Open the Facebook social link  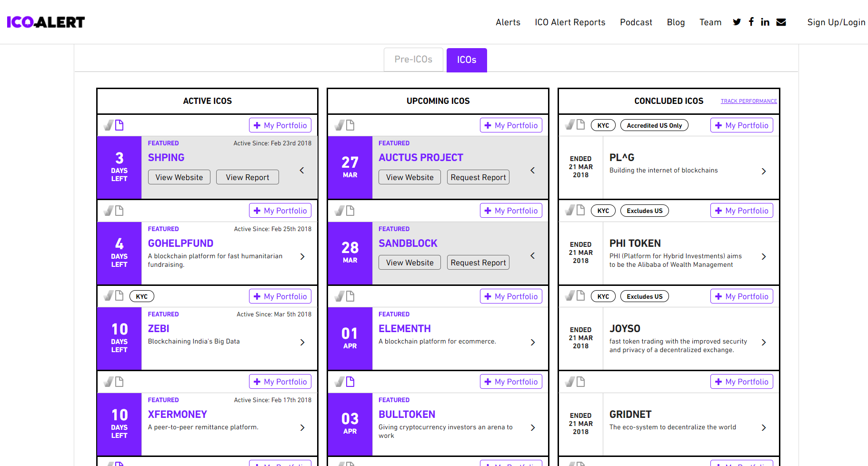(751, 22)
